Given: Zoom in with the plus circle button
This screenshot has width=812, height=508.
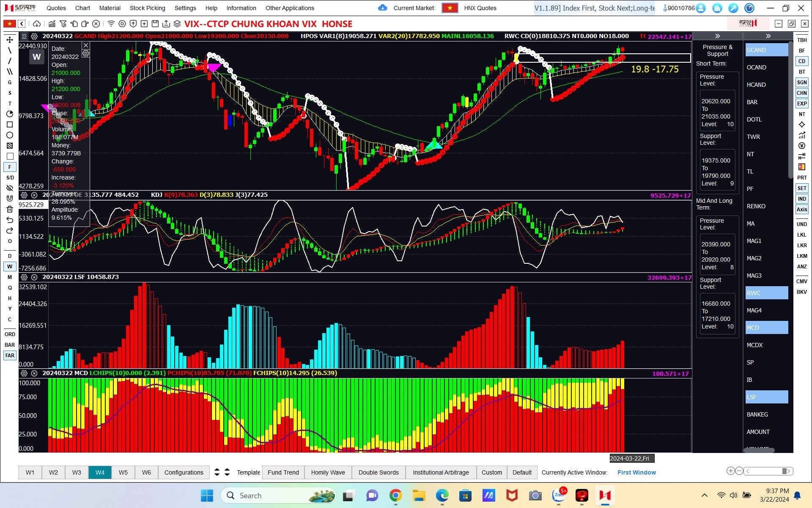Looking at the screenshot, I should click(x=730, y=471).
